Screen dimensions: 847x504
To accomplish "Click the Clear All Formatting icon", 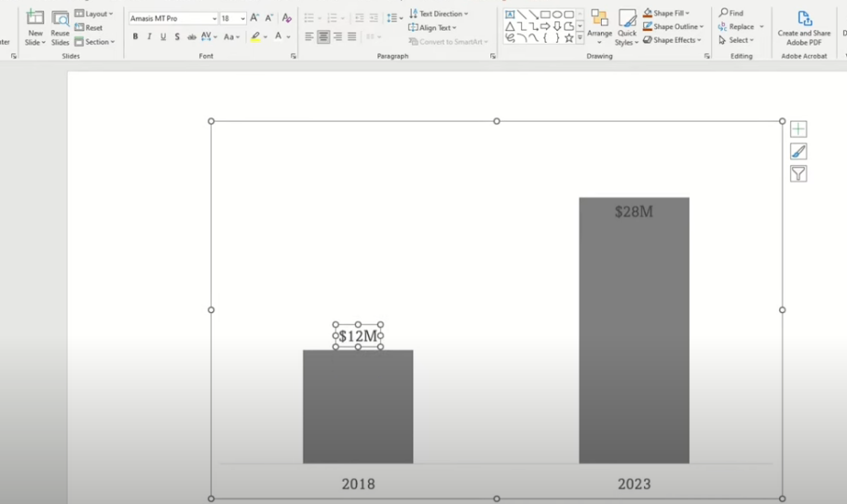I will coord(286,19).
